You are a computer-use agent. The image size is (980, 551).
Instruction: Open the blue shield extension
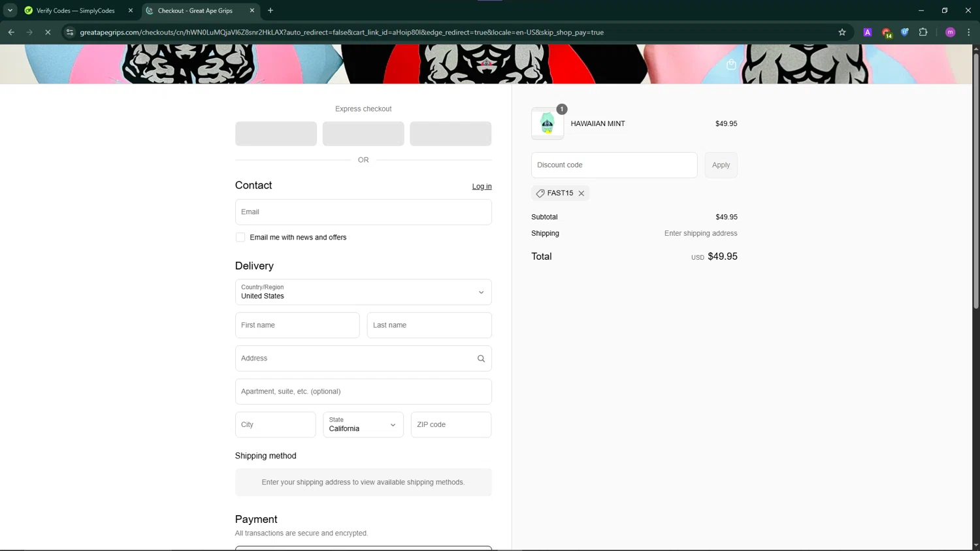coord(905,32)
